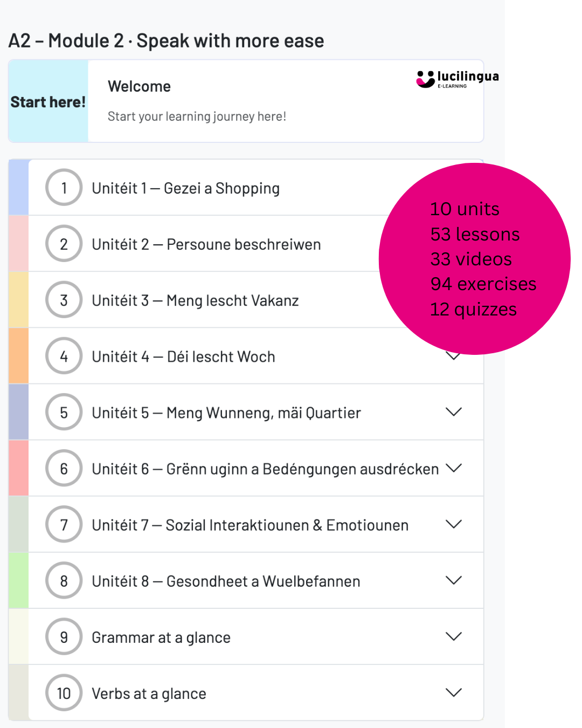
Task: Open Unitéit 1 — Gezei a Shopping
Action: coord(185,188)
